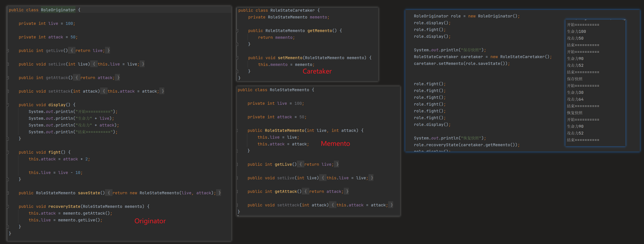The image size is (644, 244).
Task: Expand fold marker beside RoleStateMemento setLive(int live)
Action: point(237,178)
